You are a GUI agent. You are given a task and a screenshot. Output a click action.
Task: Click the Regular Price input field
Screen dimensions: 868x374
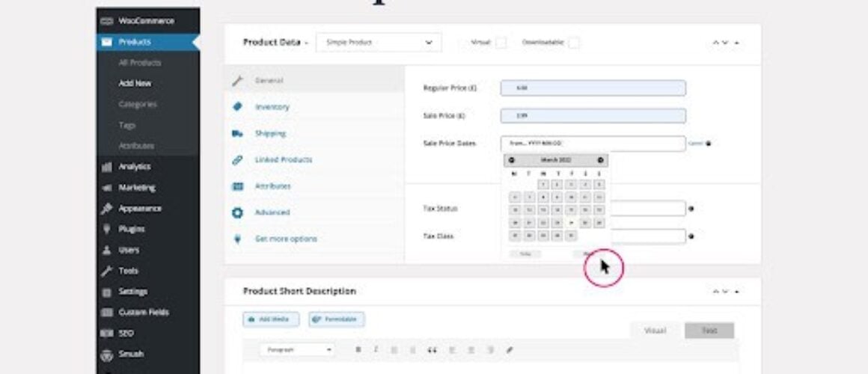(x=593, y=88)
